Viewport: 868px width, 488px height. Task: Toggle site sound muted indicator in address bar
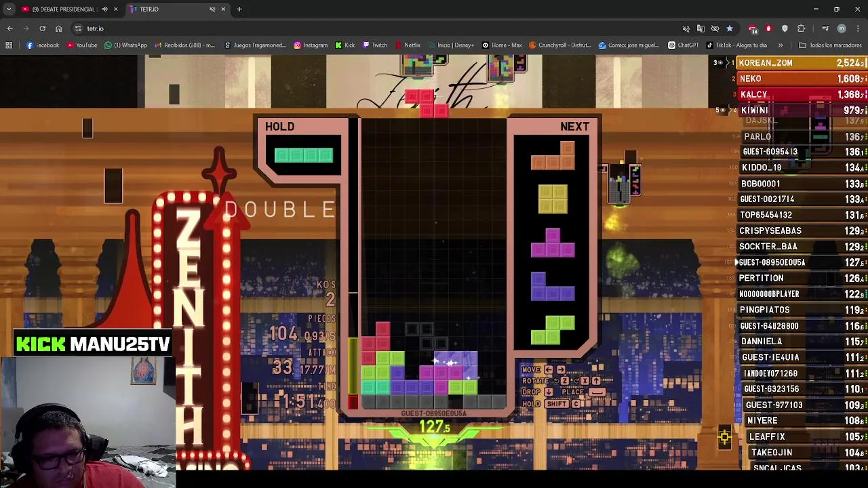[x=686, y=28]
